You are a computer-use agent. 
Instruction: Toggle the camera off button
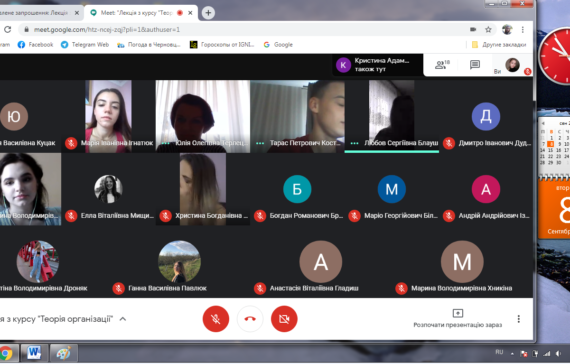(284, 319)
